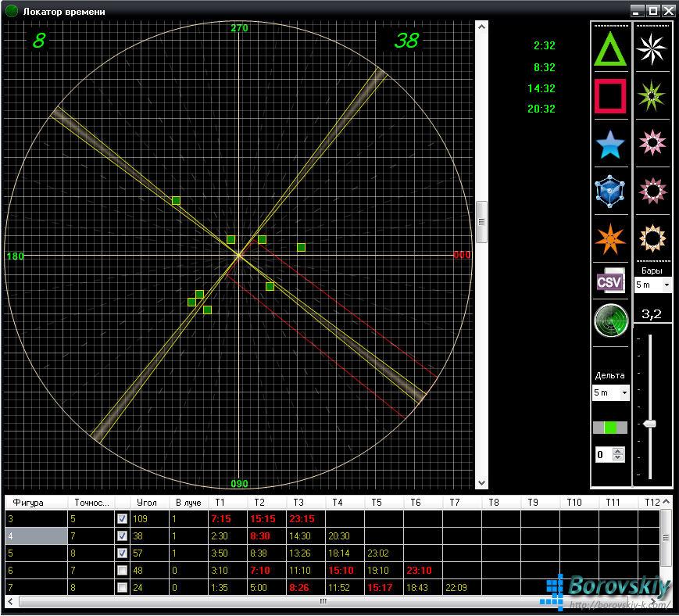Click the CSV export icon

[610, 282]
